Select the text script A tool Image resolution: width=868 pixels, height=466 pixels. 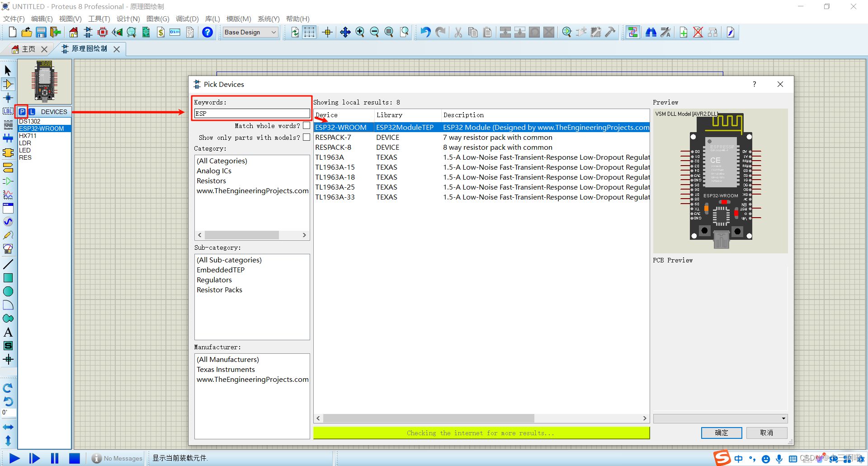pyautogui.click(x=8, y=333)
